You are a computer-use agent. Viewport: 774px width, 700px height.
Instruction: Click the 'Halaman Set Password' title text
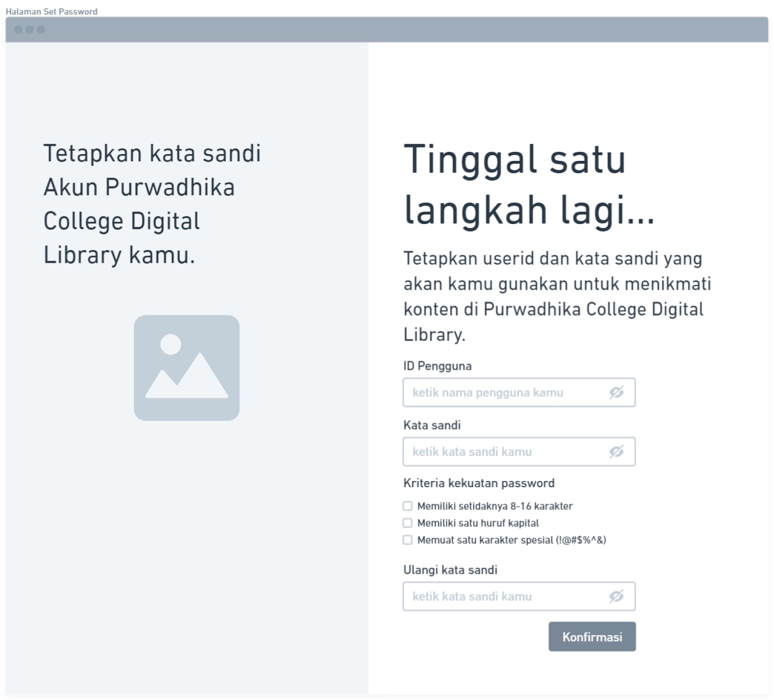click(x=51, y=11)
